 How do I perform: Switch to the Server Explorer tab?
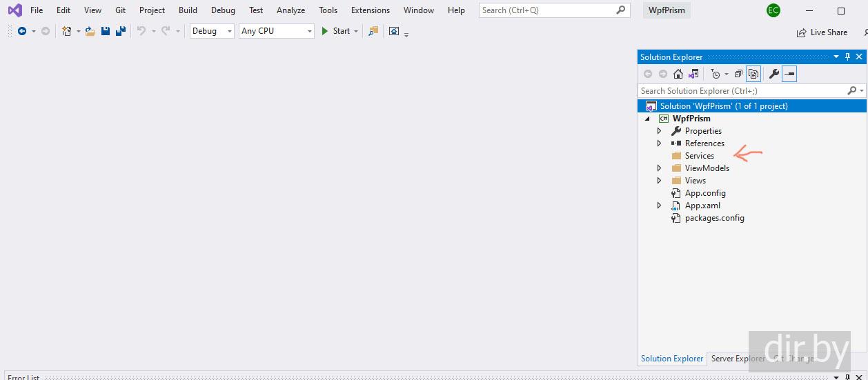[x=737, y=359]
